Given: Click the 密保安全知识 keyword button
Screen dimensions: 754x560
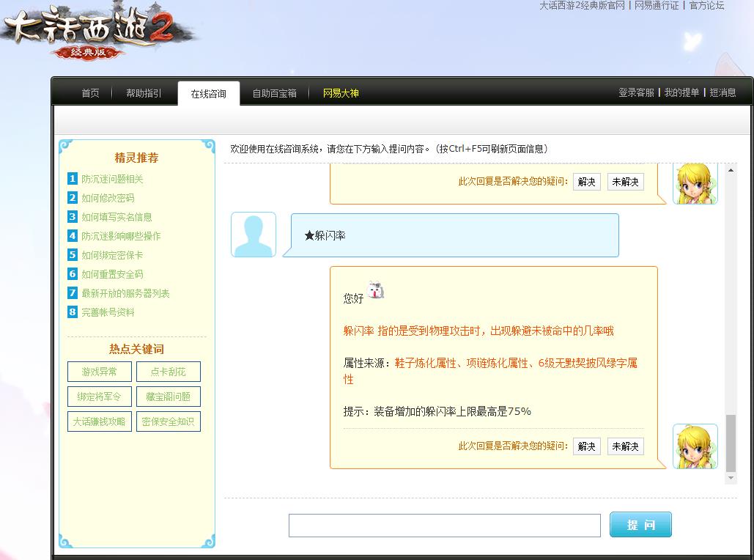Looking at the screenshot, I should [x=169, y=421].
